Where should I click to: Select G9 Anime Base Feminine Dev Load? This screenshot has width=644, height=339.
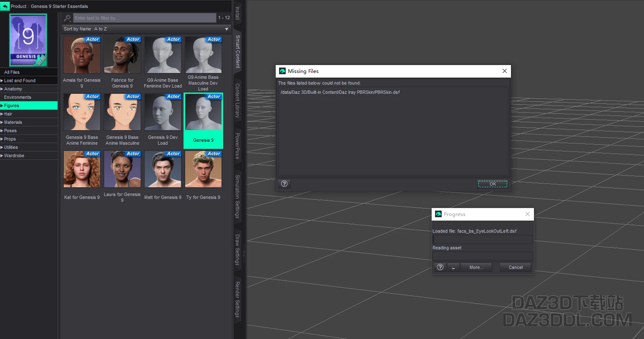(x=163, y=55)
